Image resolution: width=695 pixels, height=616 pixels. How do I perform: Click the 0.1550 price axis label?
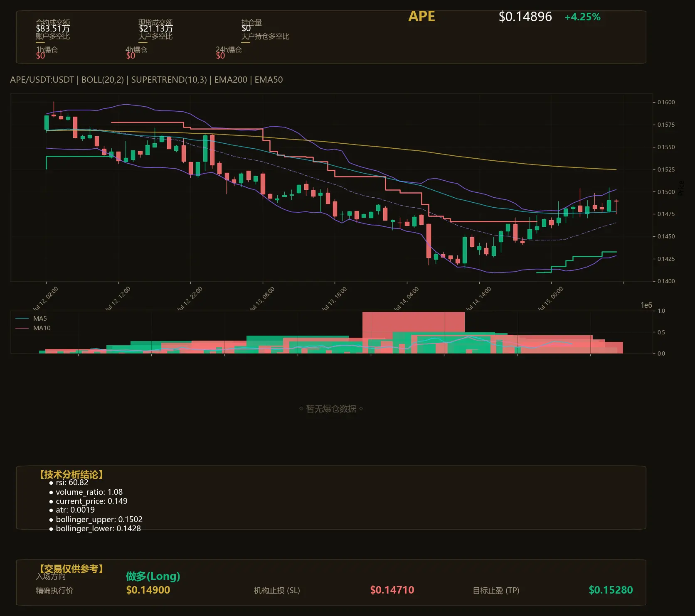(666, 147)
